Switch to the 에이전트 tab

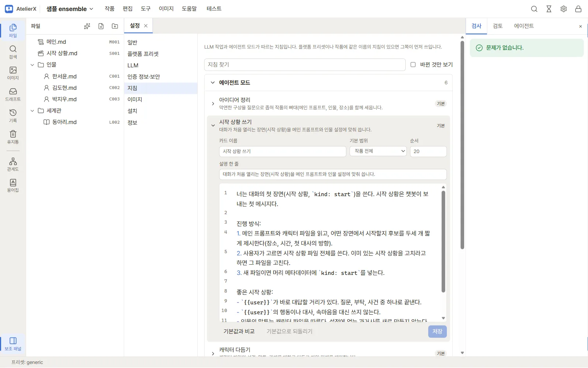tap(524, 26)
